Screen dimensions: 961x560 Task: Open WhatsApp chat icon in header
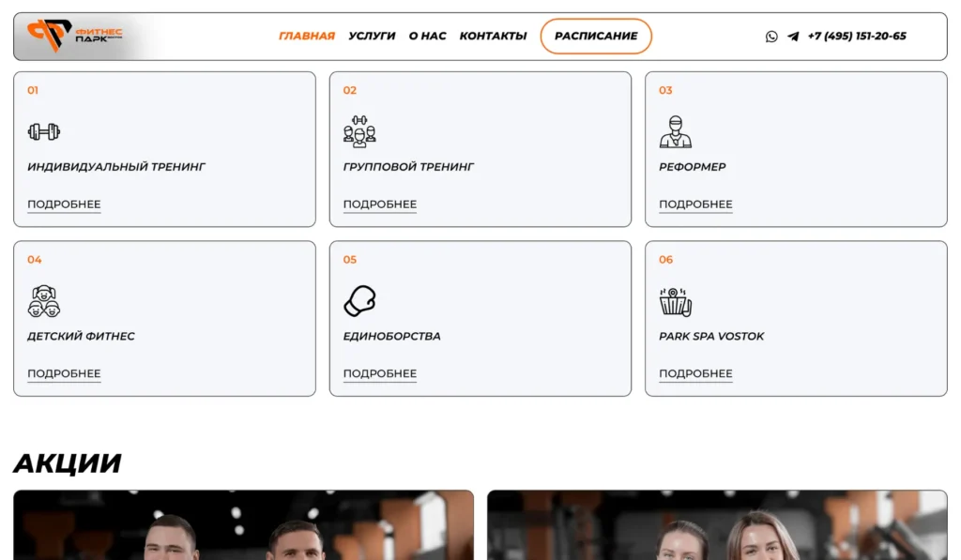[x=771, y=37]
